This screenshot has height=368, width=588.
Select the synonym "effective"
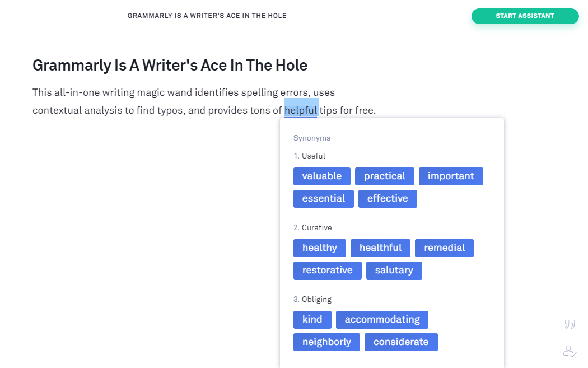coord(388,199)
